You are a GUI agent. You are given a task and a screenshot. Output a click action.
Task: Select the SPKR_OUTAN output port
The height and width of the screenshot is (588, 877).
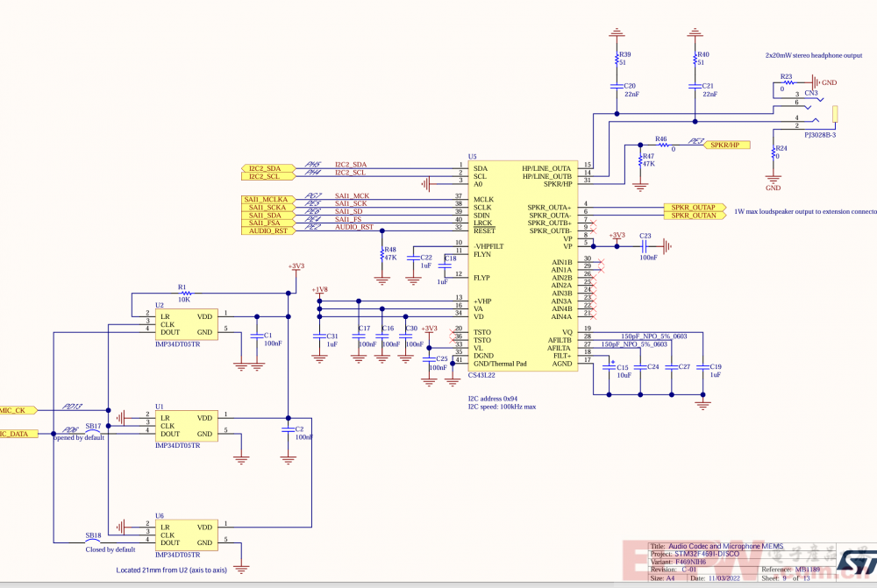(695, 216)
